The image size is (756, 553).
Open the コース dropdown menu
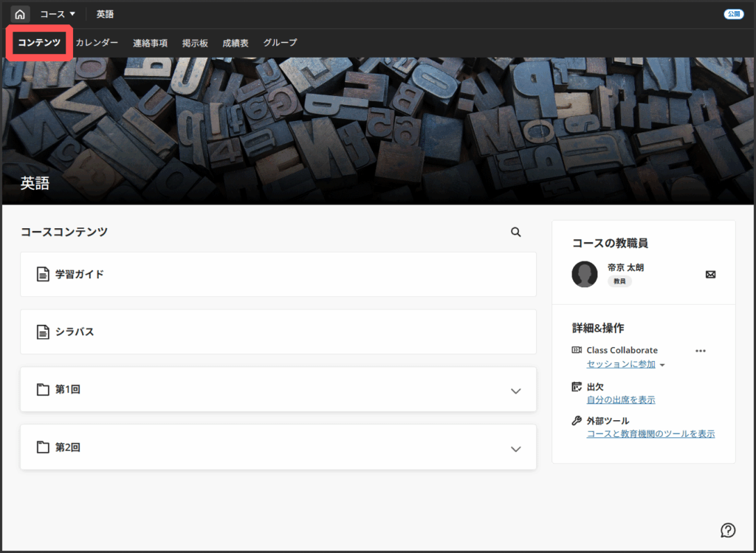58,14
